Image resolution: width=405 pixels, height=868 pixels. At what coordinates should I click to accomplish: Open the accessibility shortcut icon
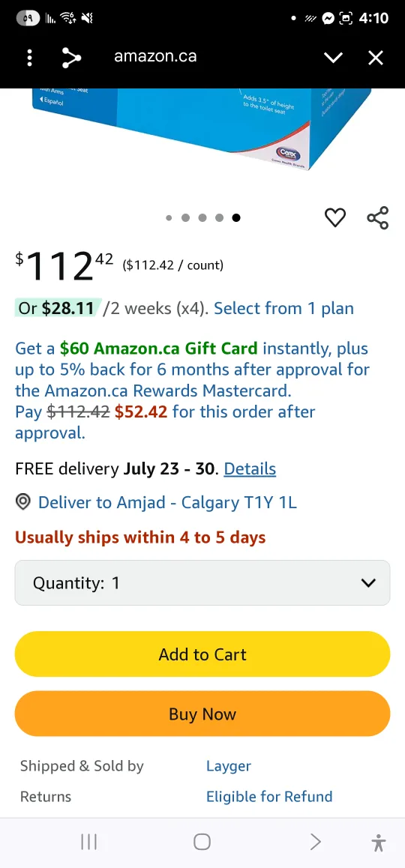(x=379, y=843)
